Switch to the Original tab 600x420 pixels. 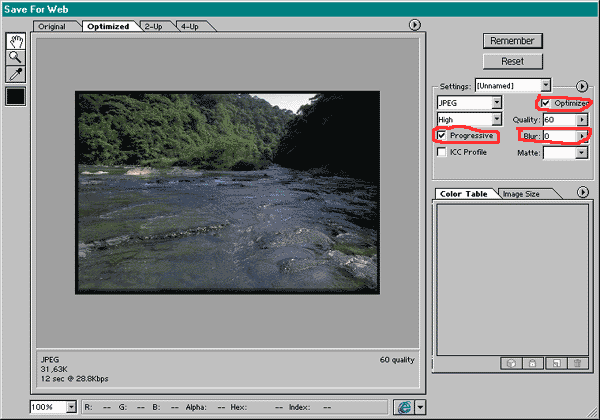pos(52,26)
